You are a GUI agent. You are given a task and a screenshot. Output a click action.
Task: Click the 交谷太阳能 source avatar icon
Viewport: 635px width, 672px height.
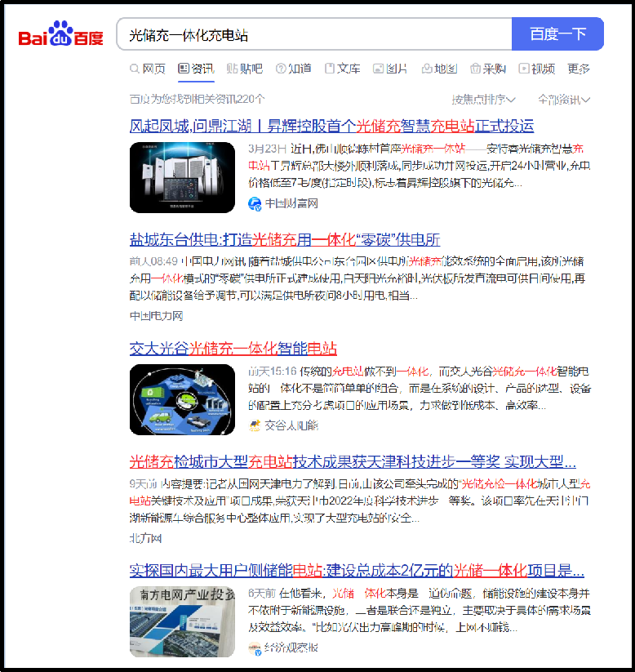tap(255, 425)
